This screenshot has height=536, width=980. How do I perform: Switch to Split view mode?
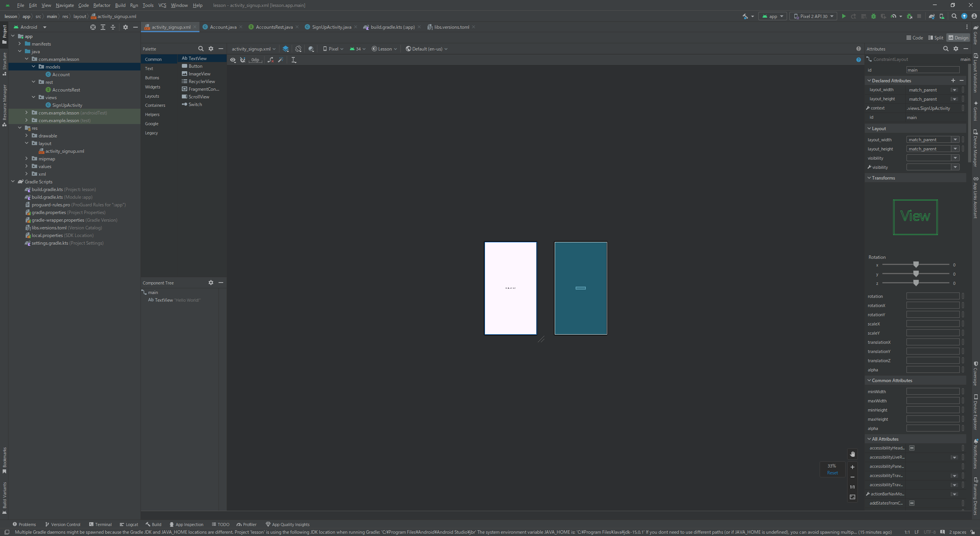936,38
